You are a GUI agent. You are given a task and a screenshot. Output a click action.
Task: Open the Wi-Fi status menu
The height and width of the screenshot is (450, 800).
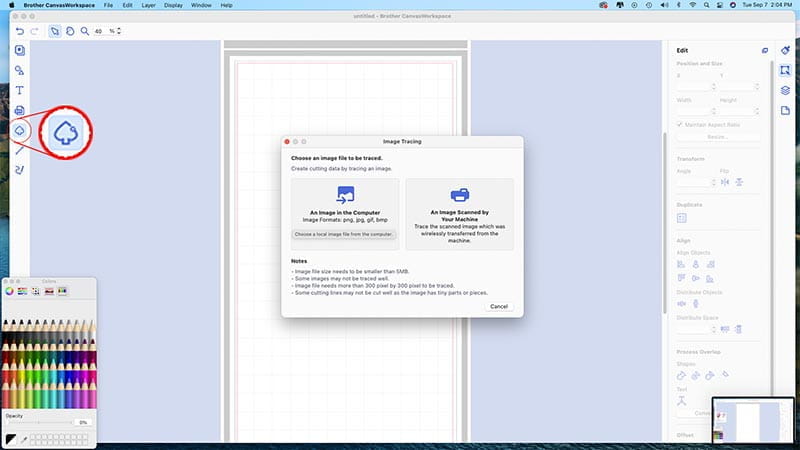tap(692, 5)
